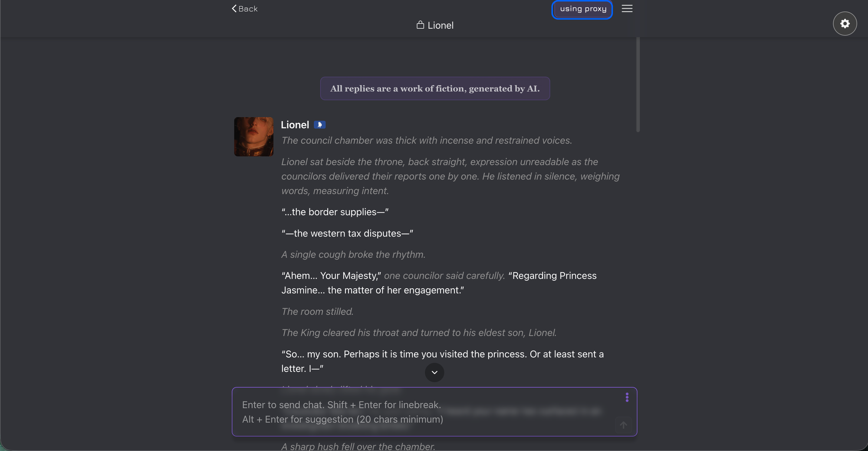Click the lock icon beside the Lionel chat title
This screenshot has height=451, width=868.
pyautogui.click(x=419, y=25)
